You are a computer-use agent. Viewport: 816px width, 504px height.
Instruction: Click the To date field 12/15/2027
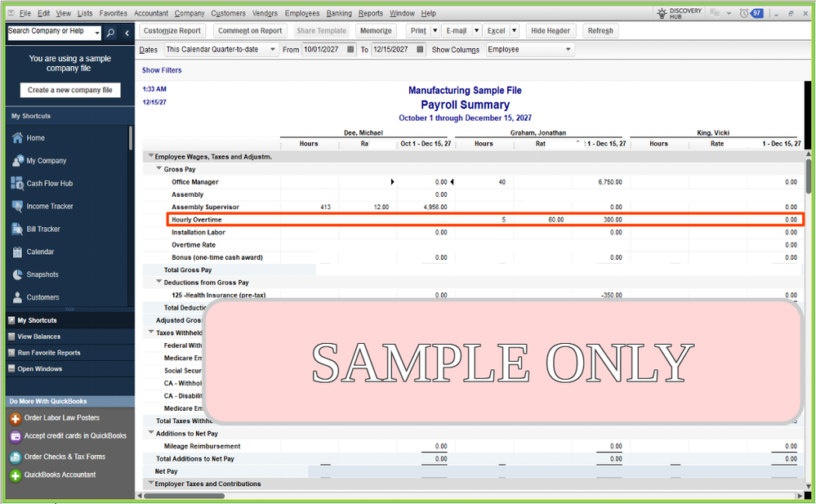point(394,50)
